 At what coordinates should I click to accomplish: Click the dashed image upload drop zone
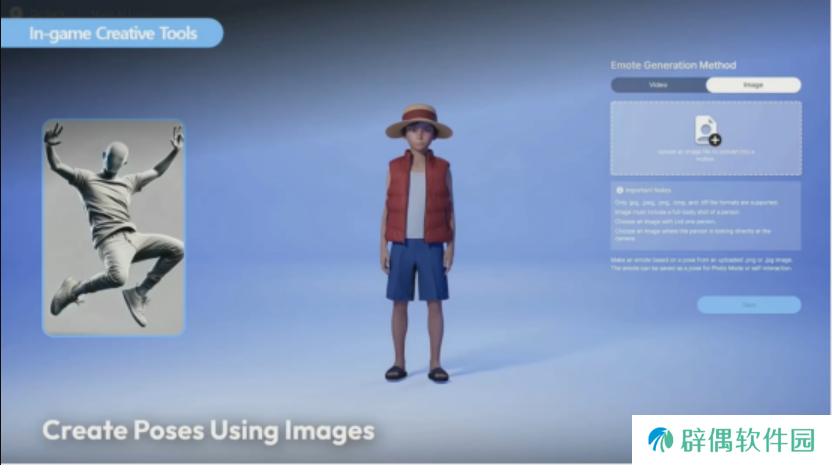coord(706,138)
